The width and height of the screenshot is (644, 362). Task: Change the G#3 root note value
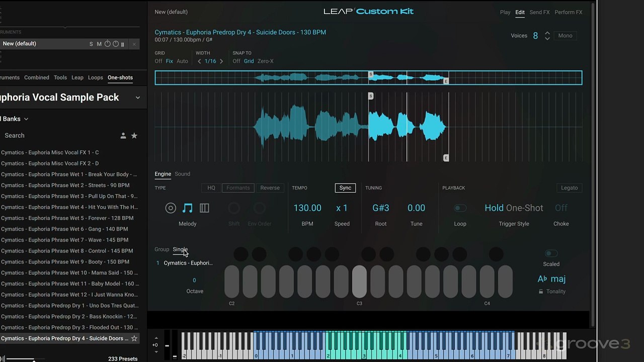(x=381, y=208)
